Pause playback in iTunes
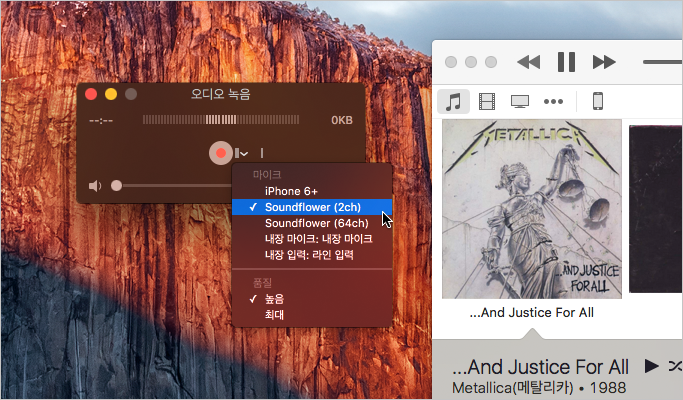This screenshot has width=683, height=400. tap(566, 62)
